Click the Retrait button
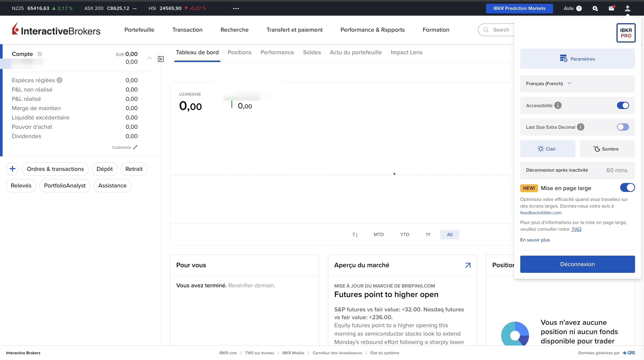 pyautogui.click(x=134, y=169)
